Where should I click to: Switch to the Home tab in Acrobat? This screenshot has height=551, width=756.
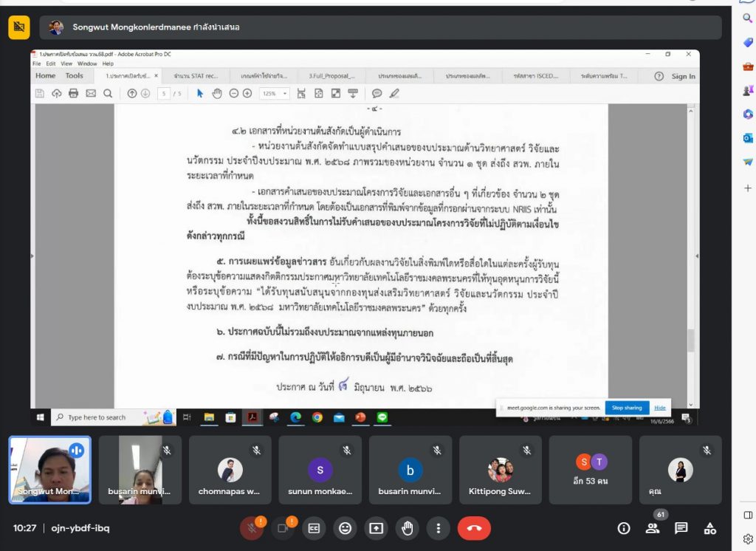pos(45,76)
